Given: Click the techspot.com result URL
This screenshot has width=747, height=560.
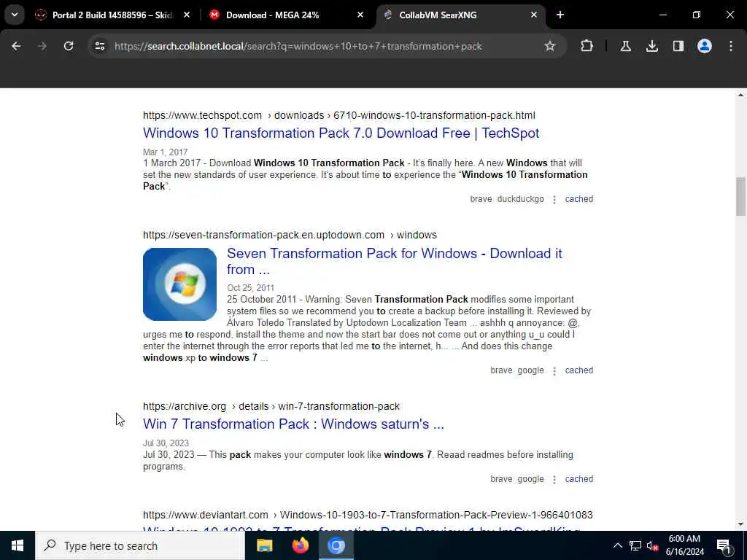Looking at the screenshot, I should tap(338, 115).
